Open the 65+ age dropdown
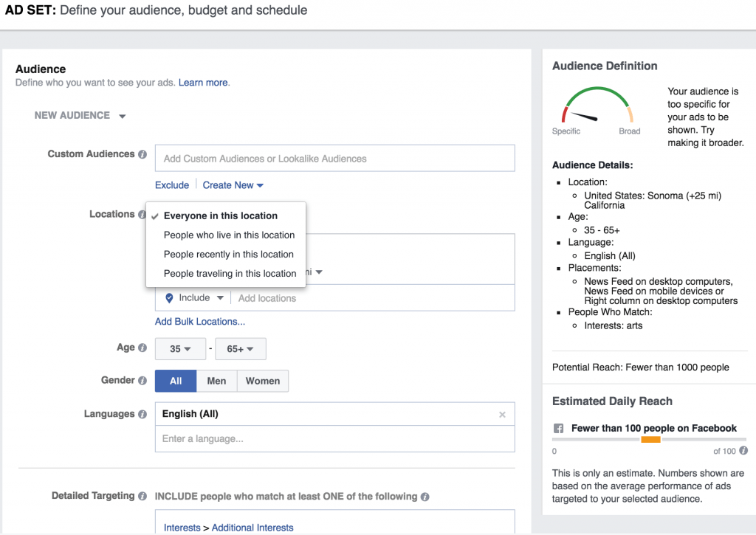Screen dimensions: 756x535 [241, 348]
